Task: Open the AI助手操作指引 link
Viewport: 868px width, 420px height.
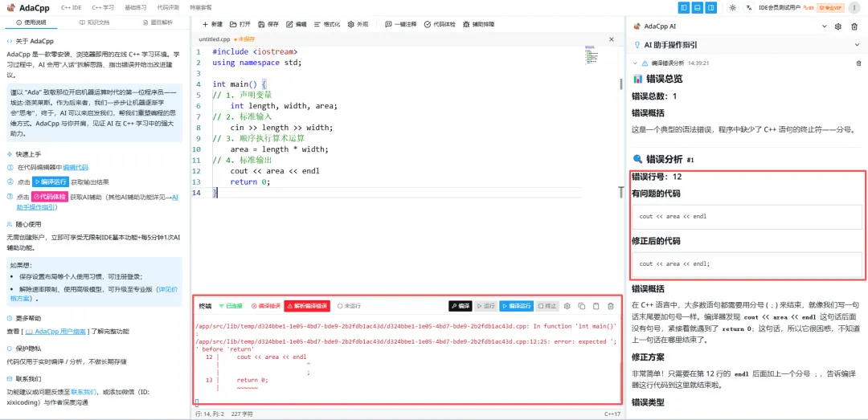Action: click(x=98, y=202)
